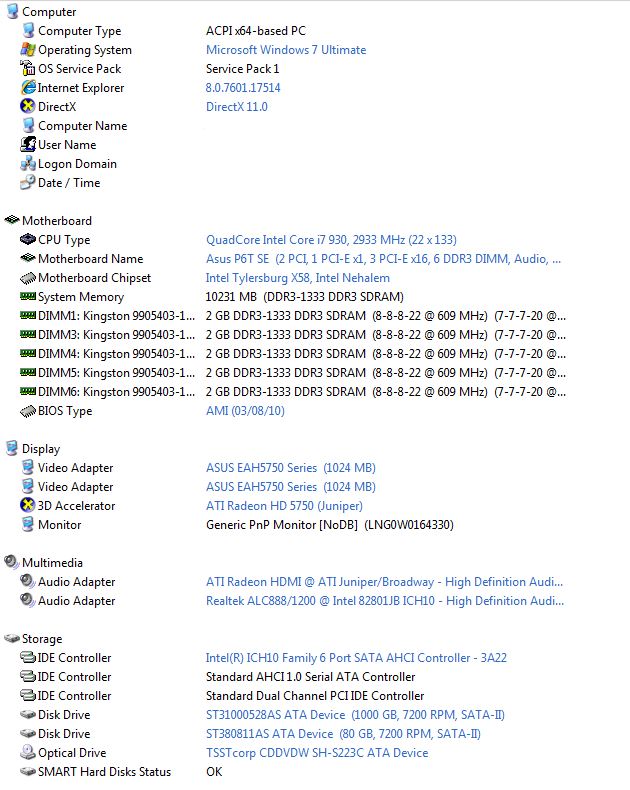Open the ST31000528AS ATA Device link
Image resolution: width=630 pixels, height=790 pixels.
tap(355, 715)
